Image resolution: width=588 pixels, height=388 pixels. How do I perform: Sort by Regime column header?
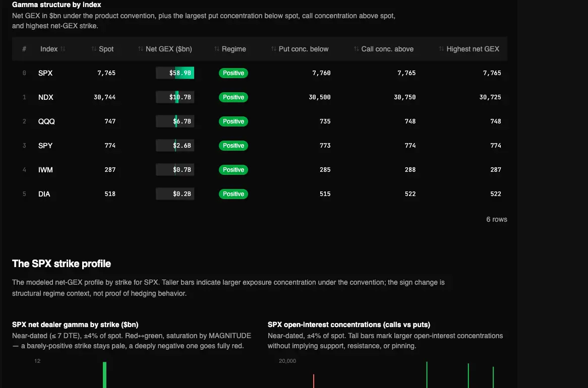click(x=230, y=49)
